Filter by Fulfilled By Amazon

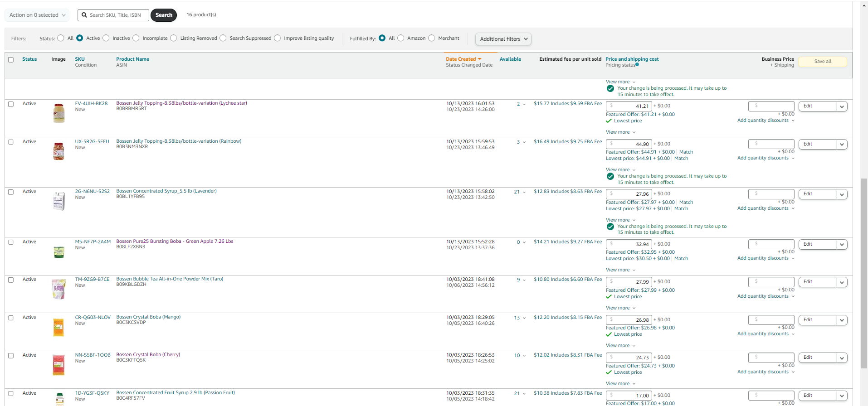pyautogui.click(x=401, y=38)
